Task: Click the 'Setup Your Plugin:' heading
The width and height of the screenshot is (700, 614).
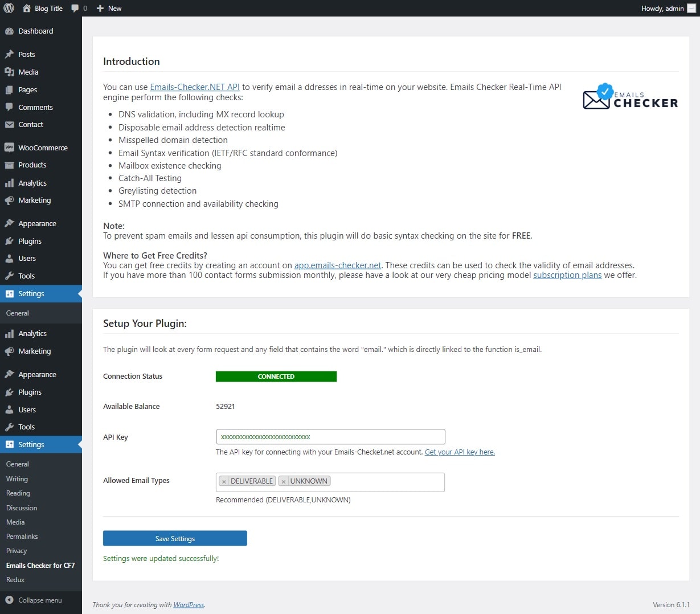Action: [x=145, y=324]
